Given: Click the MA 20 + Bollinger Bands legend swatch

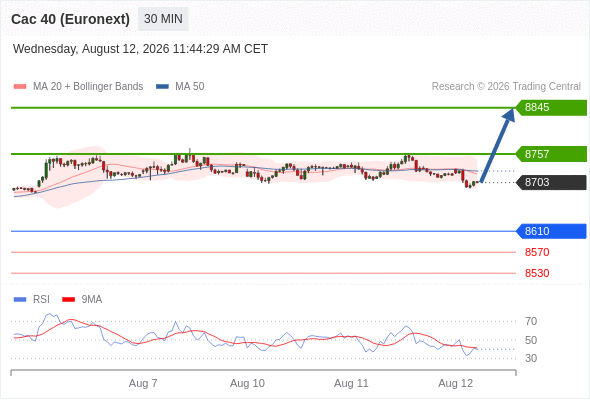Looking at the screenshot, I should coord(20,87).
